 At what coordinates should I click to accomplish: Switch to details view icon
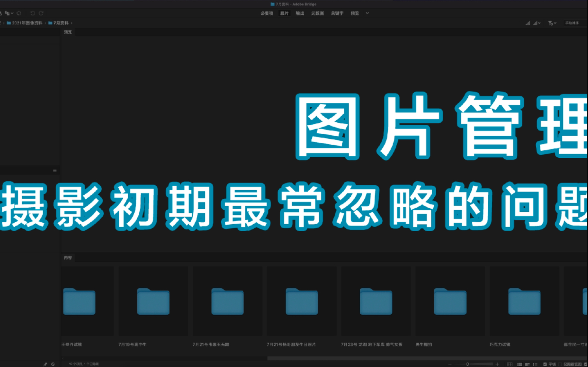pyautogui.click(x=528, y=364)
